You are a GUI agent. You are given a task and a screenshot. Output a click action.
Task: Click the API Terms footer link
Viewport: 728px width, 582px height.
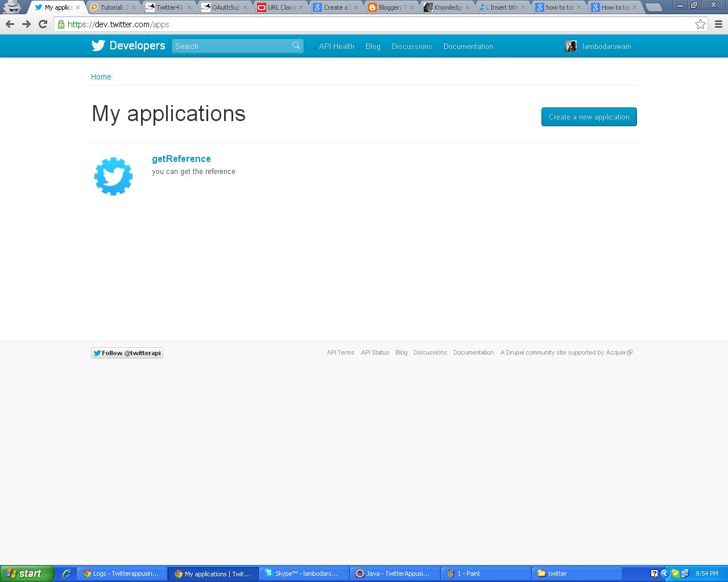pyautogui.click(x=340, y=352)
